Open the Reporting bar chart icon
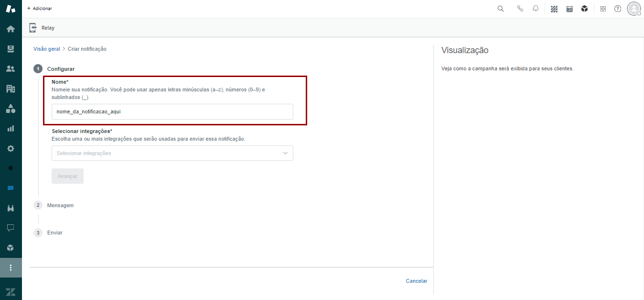Screen dimensions: 644x300 point(11,128)
